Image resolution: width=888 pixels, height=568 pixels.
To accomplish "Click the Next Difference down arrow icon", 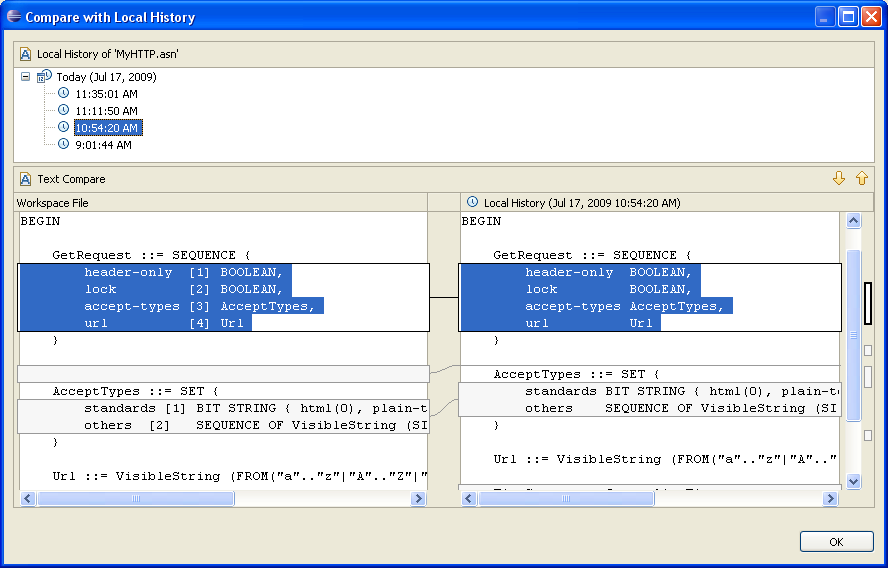I will (x=839, y=179).
